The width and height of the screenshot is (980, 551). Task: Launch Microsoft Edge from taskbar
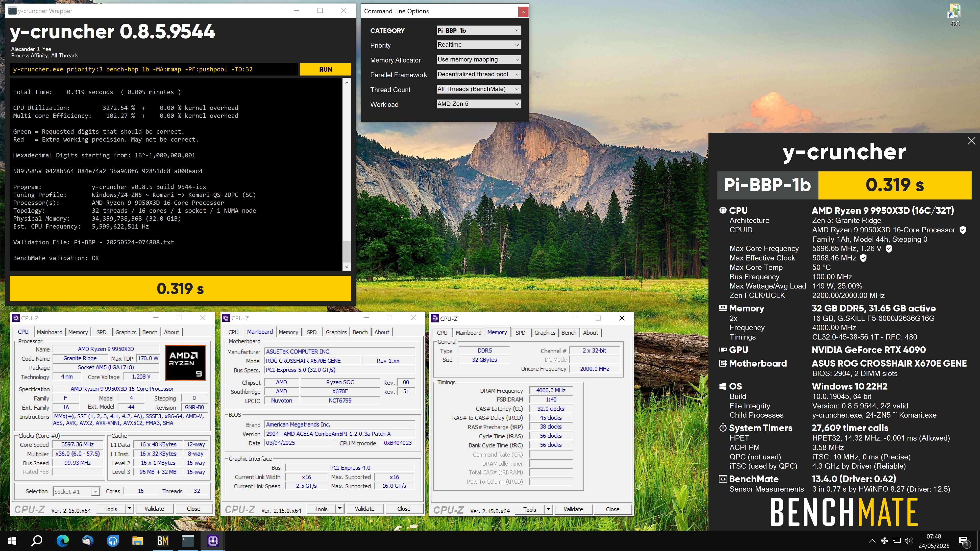coord(62,540)
